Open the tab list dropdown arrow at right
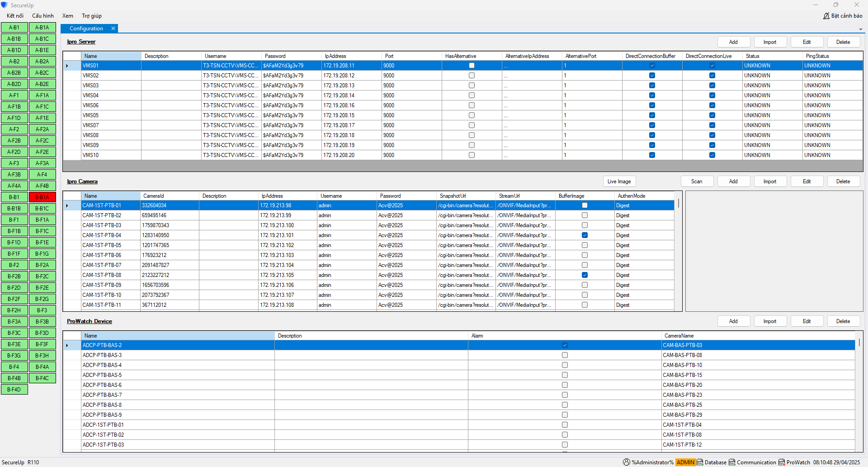868x467 pixels. point(860,29)
